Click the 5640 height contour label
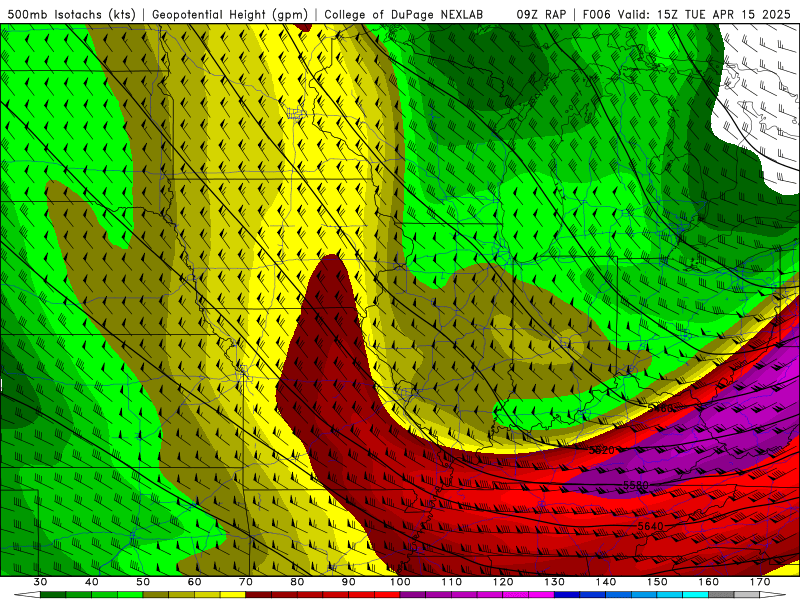The width and height of the screenshot is (800, 600). click(x=651, y=526)
